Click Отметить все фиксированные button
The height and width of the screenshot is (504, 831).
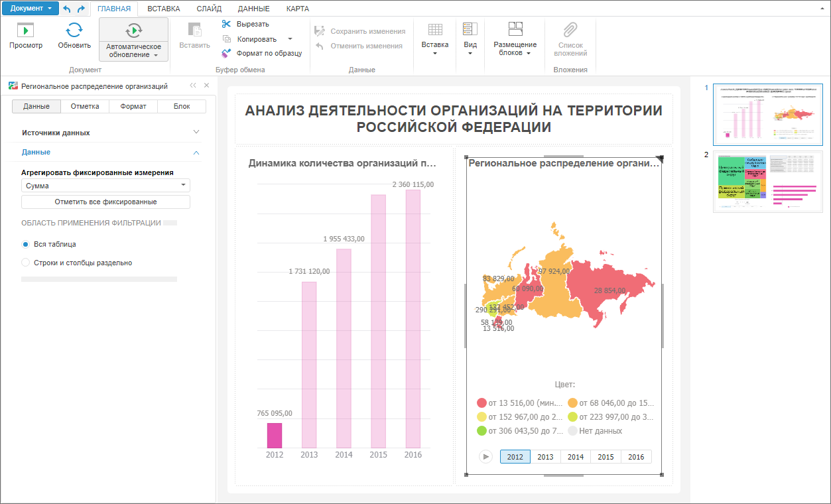tap(105, 202)
